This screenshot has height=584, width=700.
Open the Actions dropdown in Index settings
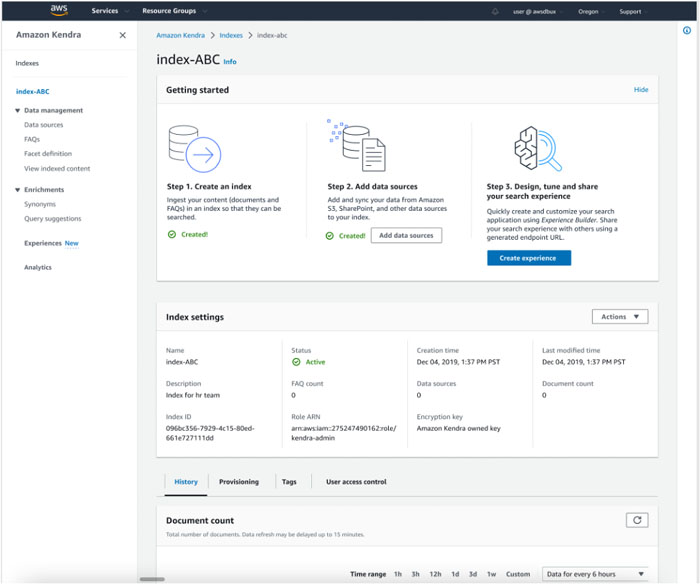click(620, 317)
